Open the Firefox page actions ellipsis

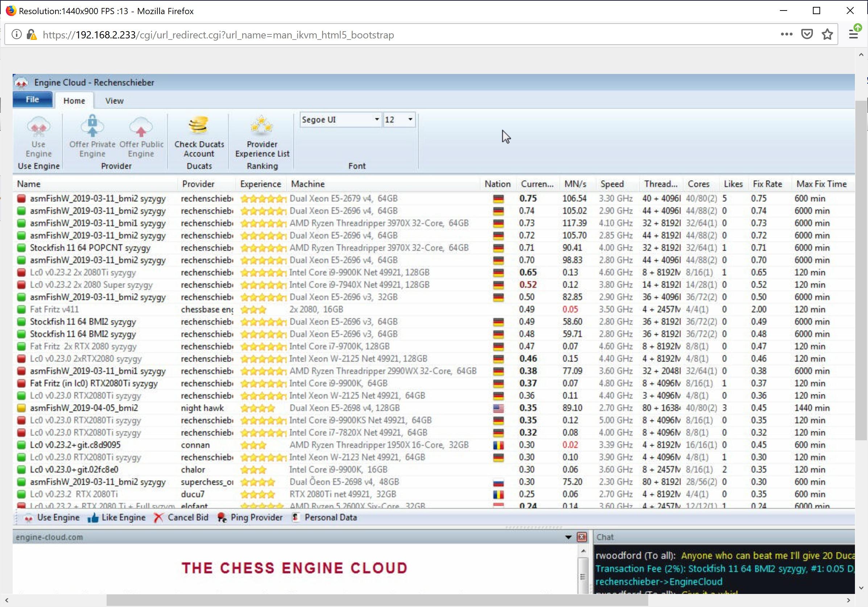click(x=786, y=34)
